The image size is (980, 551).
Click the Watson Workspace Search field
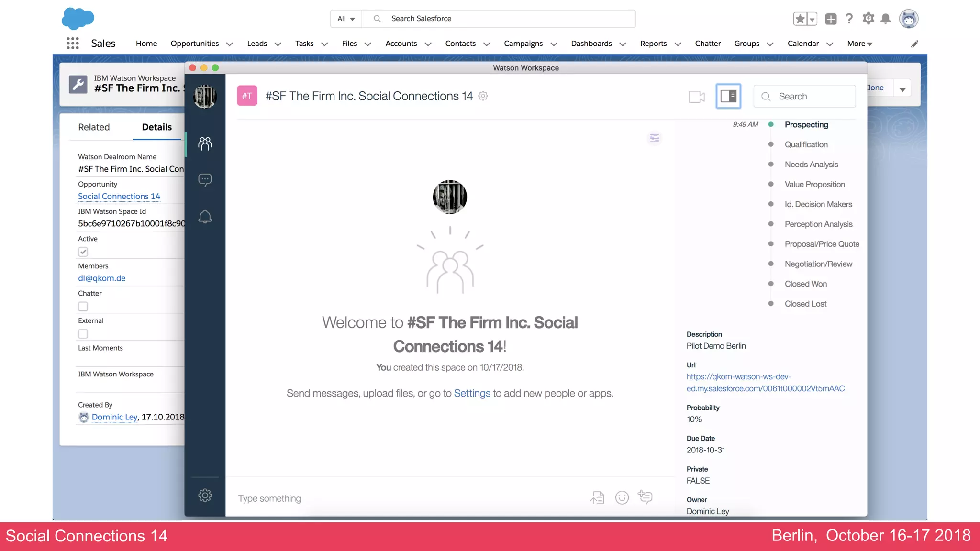point(805,96)
